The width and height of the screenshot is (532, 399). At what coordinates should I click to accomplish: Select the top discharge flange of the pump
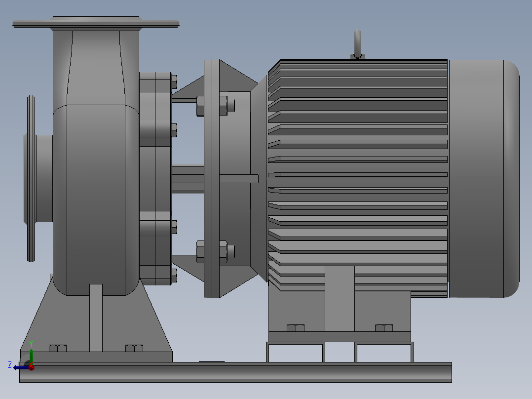pos(96,23)
